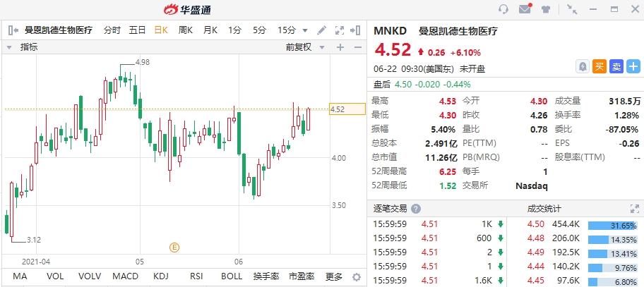
Task: Click 曼恩凯德生物医疗 name in chart toolbar
Action: click(x=59, y=30)
